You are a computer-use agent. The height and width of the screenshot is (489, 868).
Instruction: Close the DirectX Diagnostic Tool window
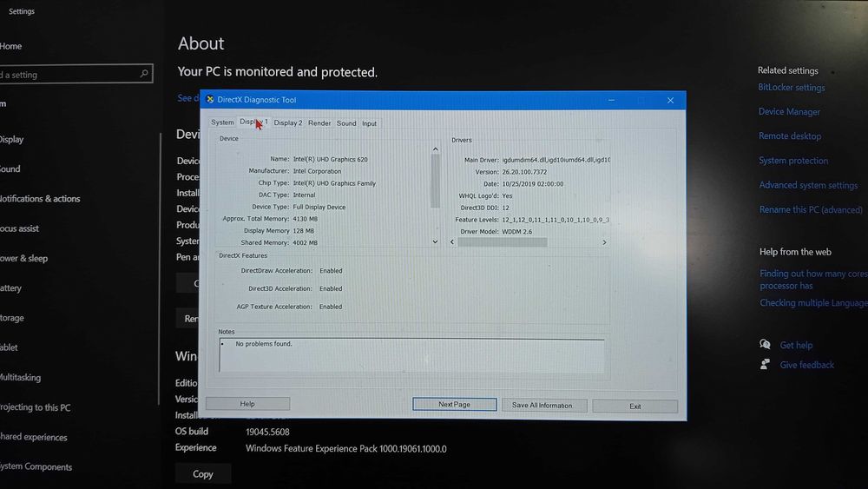coord(670,100)
